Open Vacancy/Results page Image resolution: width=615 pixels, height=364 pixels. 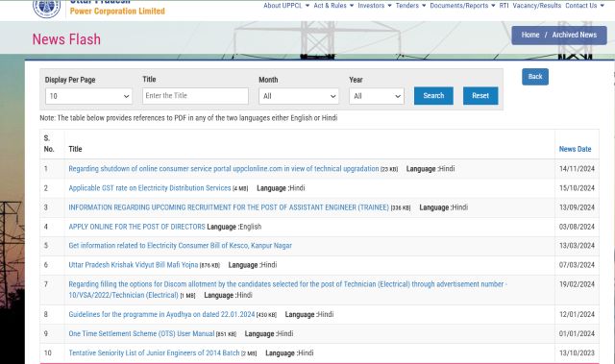tap(537, 6)
